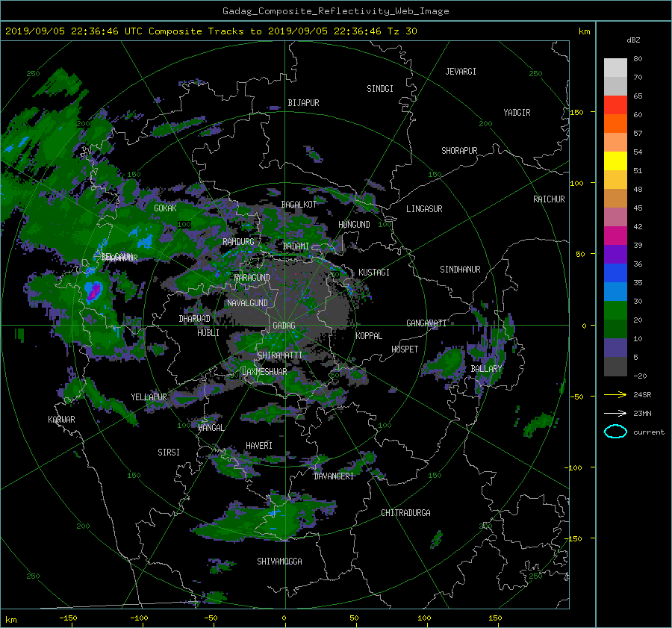Click the SHIVAMOGGA city label
Screen dimensions: 672x628
pyautogui.click(x=279, y=562)
